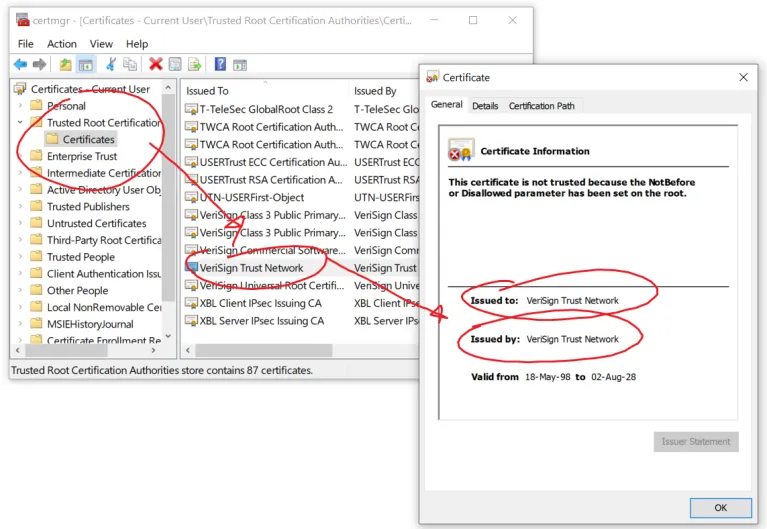Click certificate icon of XBL Client IPsec Issuing CA
This screenshot has height=529, width=767.
tap(191, 303)
